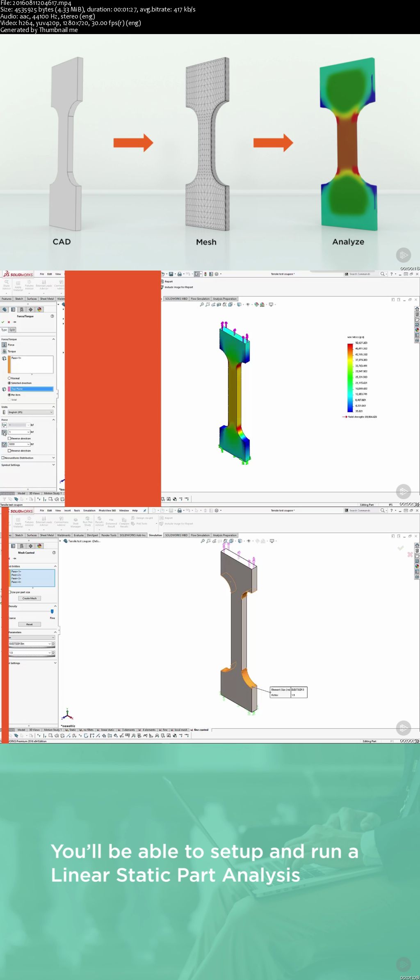
Task: Switch to Split tab in Force/Torque
Action: [12, 330]
